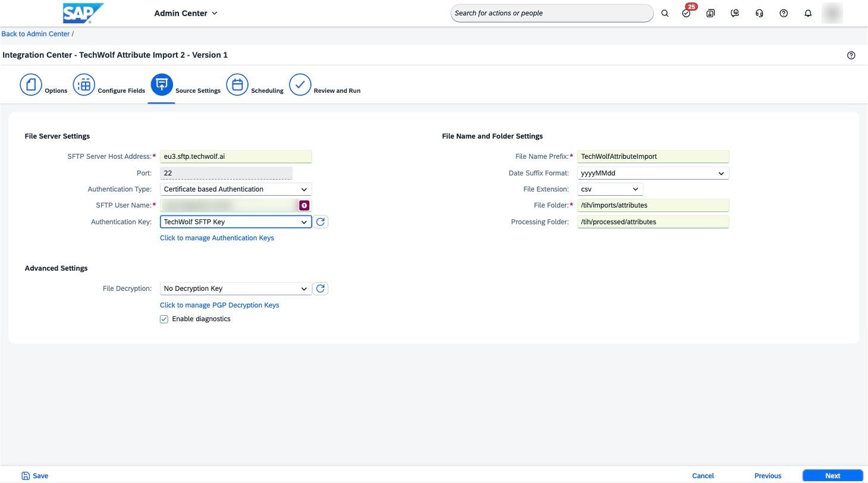This screenshot has width=868, height=483.
Task: Go to the Scheduling step label
Action: tap(267, 91)
